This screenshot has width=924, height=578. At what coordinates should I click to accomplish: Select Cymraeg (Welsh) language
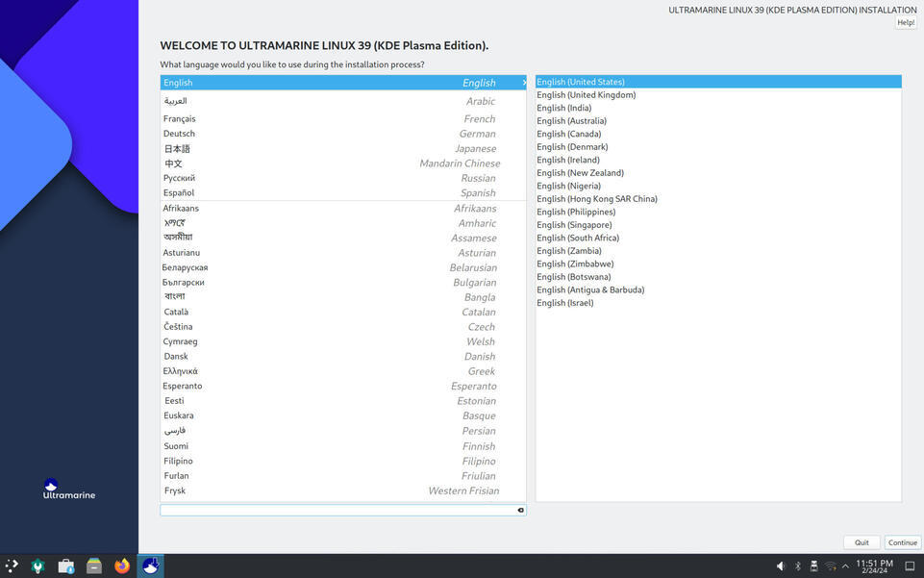343,341
